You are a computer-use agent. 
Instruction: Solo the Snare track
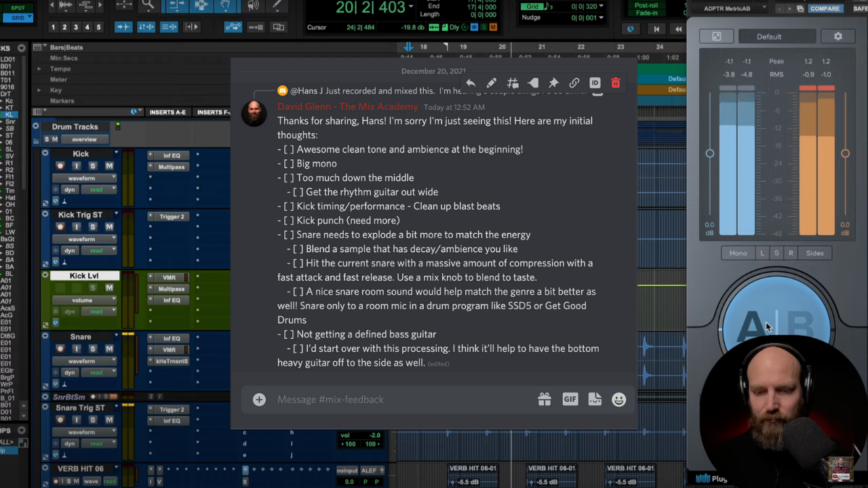point(93,349)
